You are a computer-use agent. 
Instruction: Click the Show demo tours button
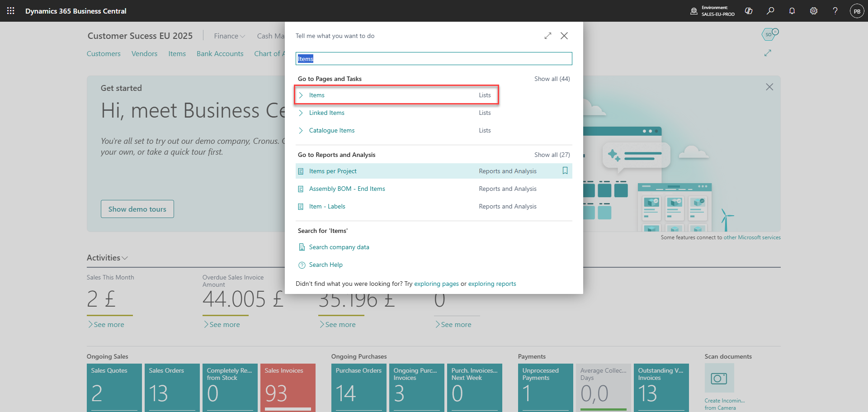click(137, 209)
